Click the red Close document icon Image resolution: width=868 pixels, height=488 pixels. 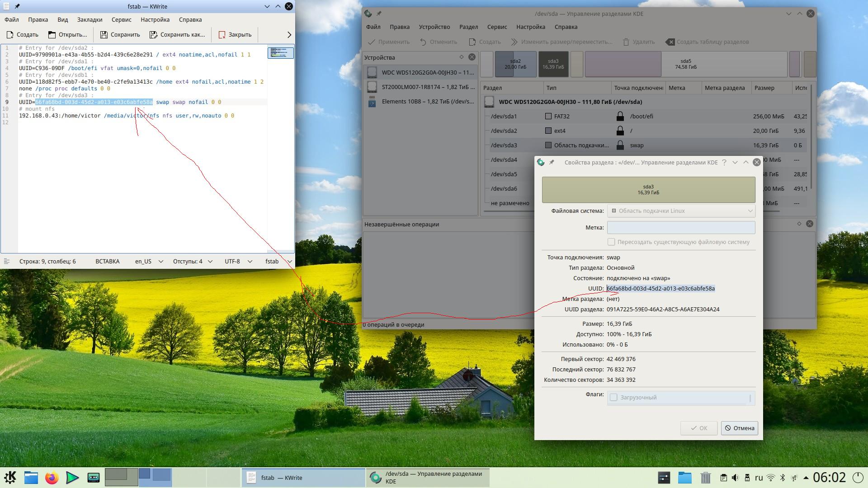(222, 35)
